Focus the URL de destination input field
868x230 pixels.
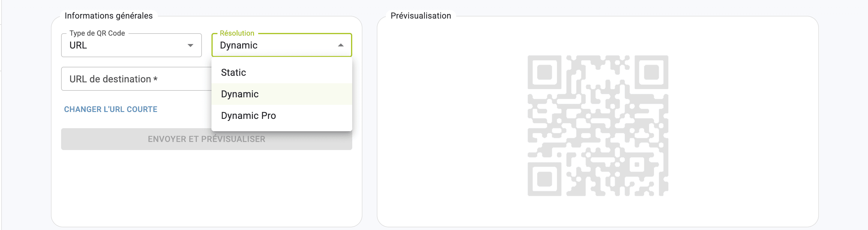[135, 79]
